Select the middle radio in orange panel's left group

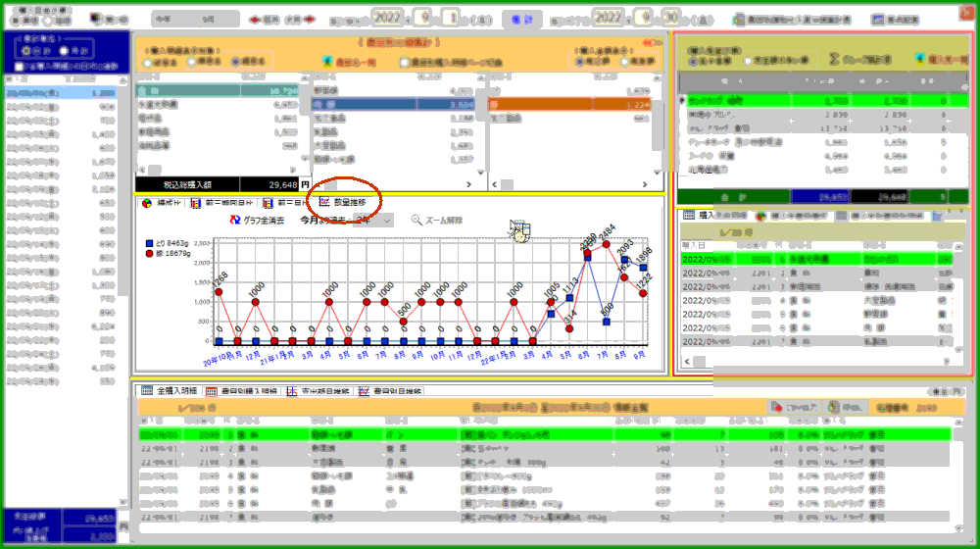(x=191, y=62)
